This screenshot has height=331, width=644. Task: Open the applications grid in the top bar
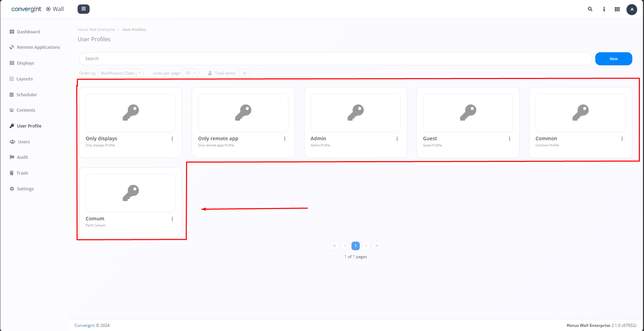(x=617, y=9)
